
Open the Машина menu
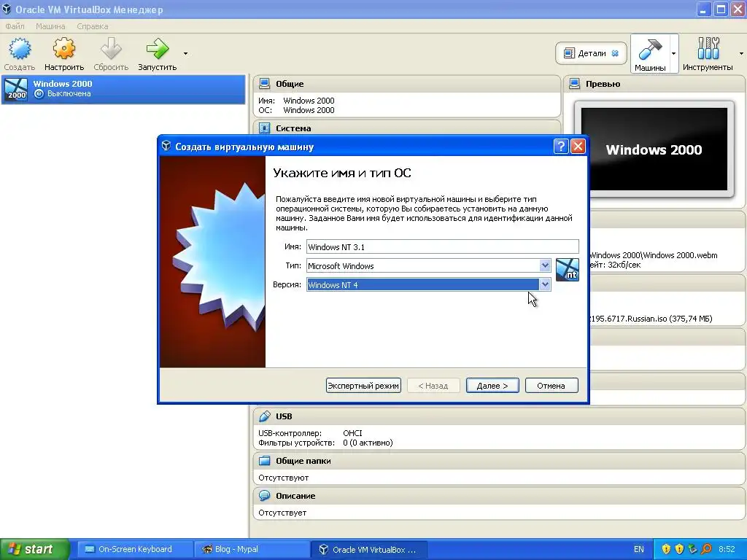[50, 26]
